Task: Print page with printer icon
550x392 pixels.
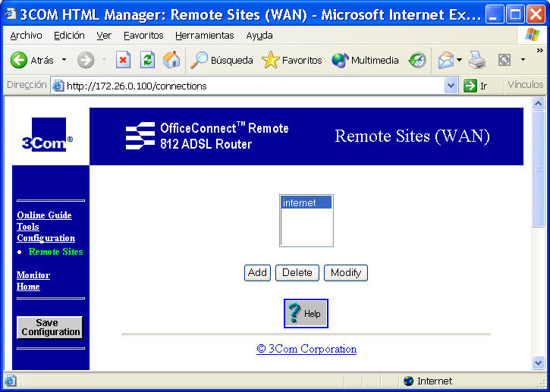Action: [477, 60]
